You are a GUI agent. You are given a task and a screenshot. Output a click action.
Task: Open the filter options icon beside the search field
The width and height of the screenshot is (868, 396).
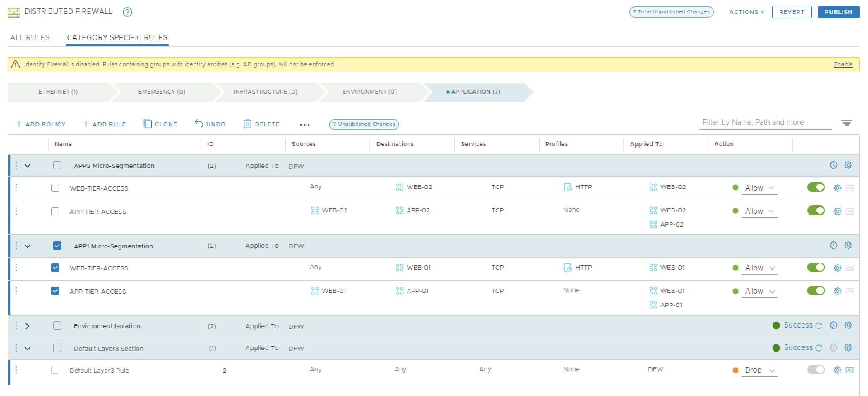coord(846,123)
